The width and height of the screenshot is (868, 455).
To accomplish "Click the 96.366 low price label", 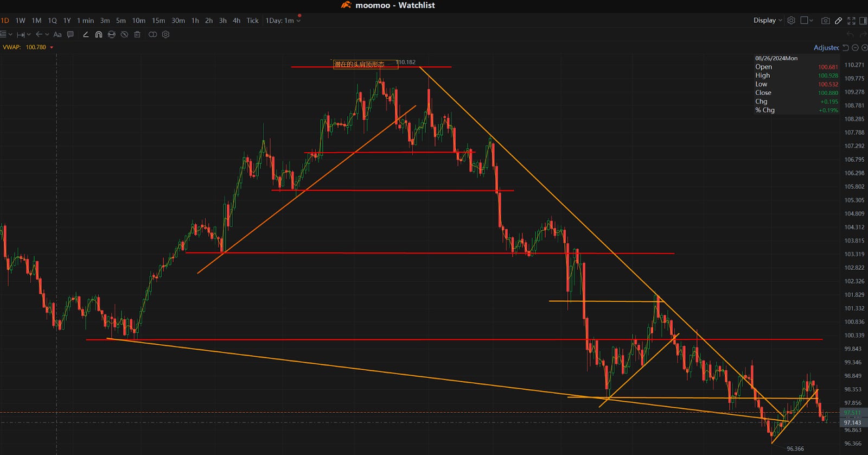I will [795, 448].
